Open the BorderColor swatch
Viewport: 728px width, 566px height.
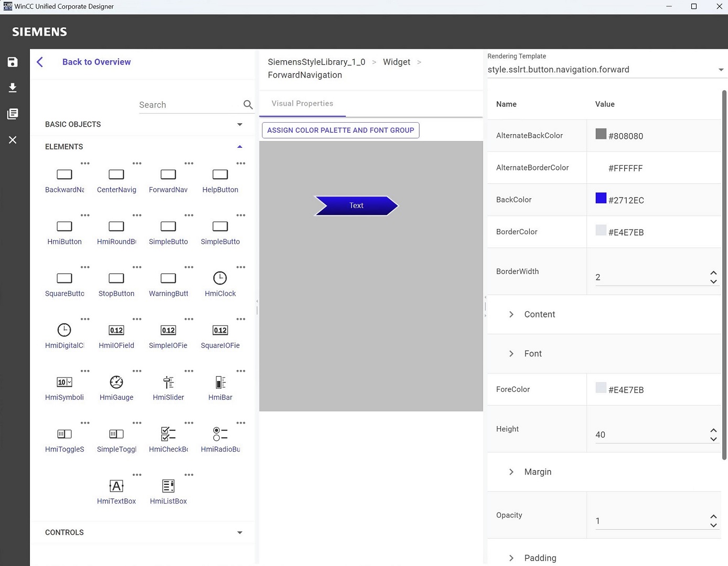601,230
